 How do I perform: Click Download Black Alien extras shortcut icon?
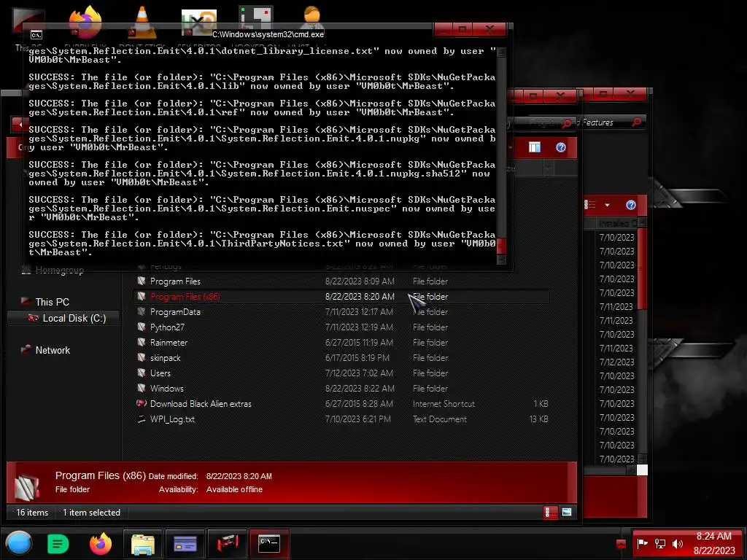click(141, 403)
